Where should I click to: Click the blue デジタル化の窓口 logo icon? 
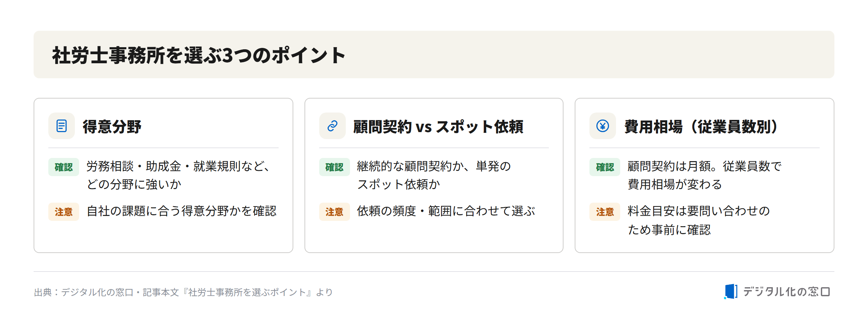click(x=731, y=291)
